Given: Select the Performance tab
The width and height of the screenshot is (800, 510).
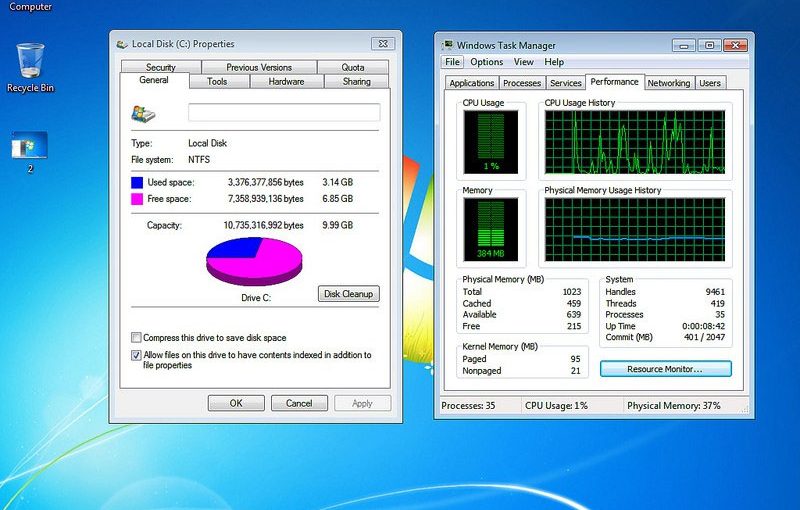Looking at the screenshot, I should coord(614,82).
